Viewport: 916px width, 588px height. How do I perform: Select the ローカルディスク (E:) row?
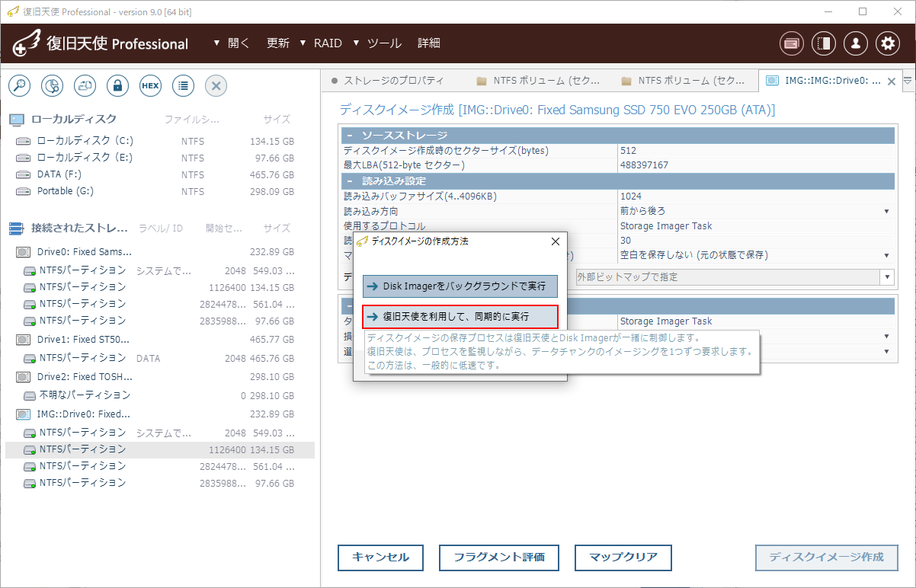point(159,158)
